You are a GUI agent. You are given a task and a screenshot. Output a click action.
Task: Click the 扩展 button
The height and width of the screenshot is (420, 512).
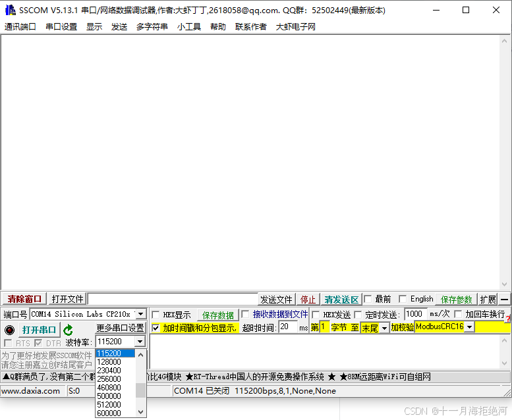click(x=488, y=300)
